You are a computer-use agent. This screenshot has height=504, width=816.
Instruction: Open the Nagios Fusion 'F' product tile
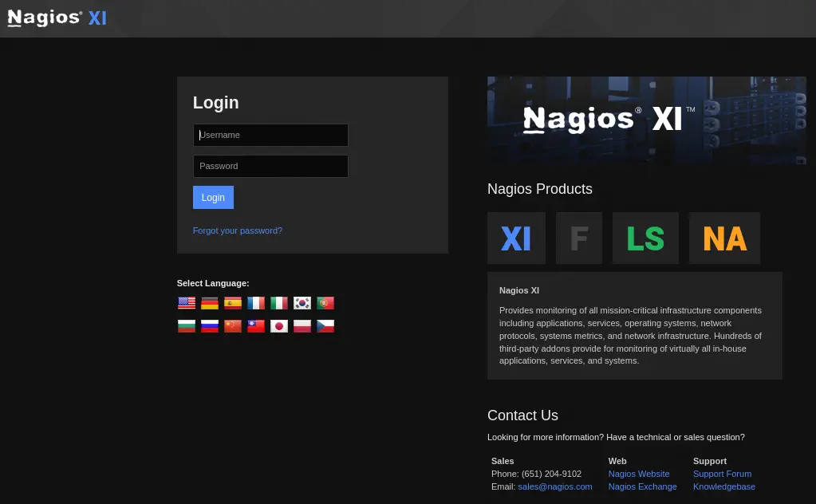(579, 238)
